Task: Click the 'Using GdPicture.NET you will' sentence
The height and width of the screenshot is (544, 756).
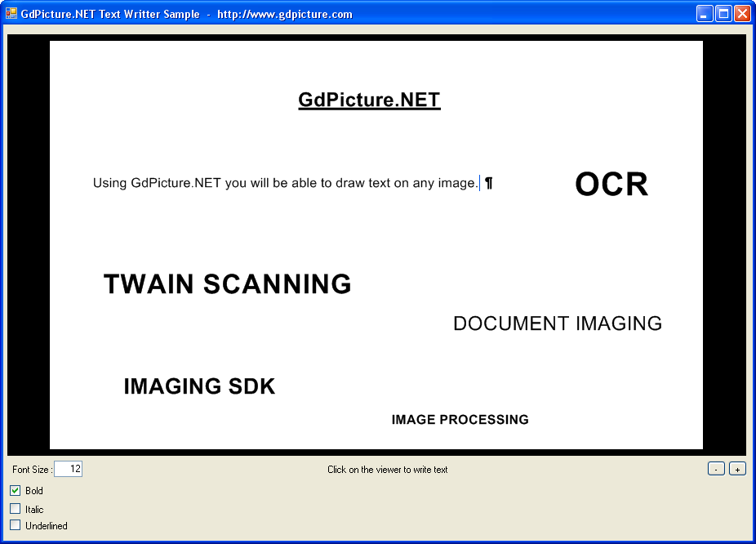Action: [286, 183]
